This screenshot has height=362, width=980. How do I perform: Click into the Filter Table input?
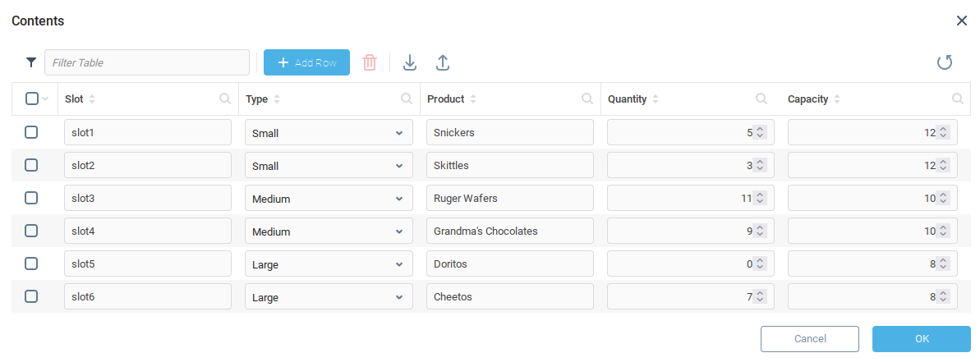[147, 62]
